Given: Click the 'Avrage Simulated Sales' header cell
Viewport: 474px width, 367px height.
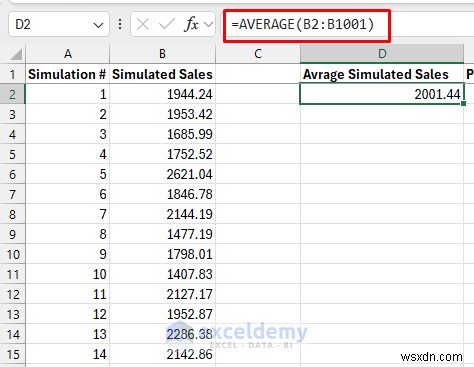Looking at the screenshot, I should 382,74.
